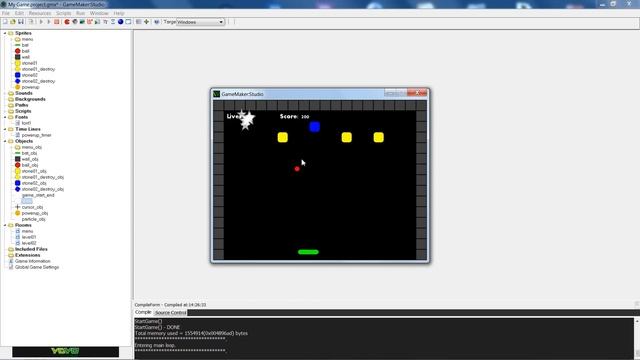Switch to the Compile tab
Screen dimensions: 640x360
coord(143,312)
